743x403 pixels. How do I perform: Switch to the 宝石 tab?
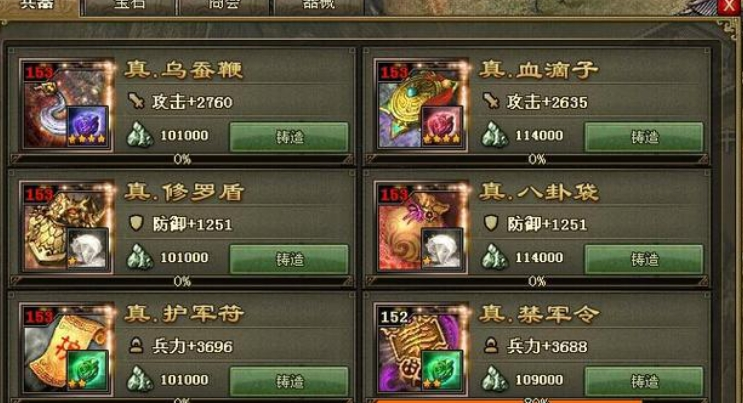click(129, 7)
